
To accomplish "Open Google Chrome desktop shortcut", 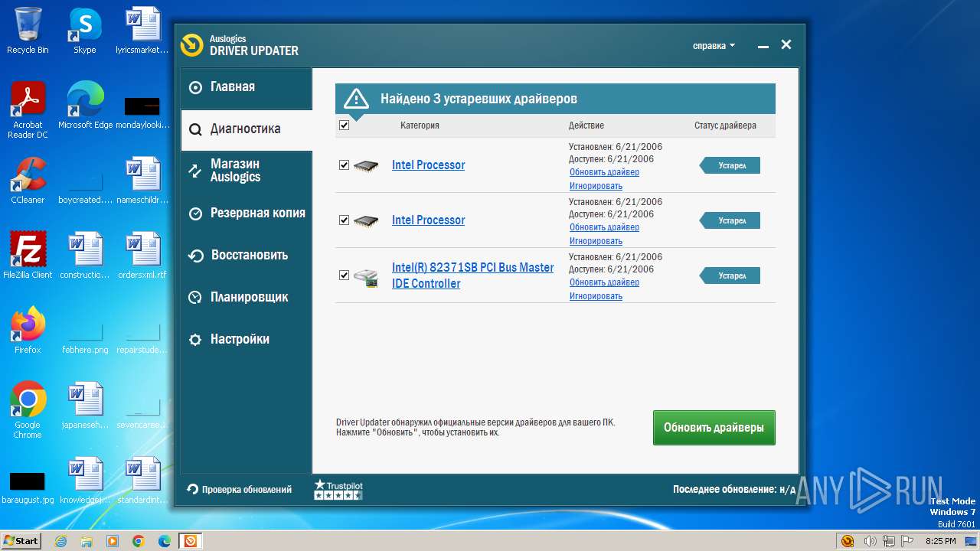I will [x=28, y=410].
